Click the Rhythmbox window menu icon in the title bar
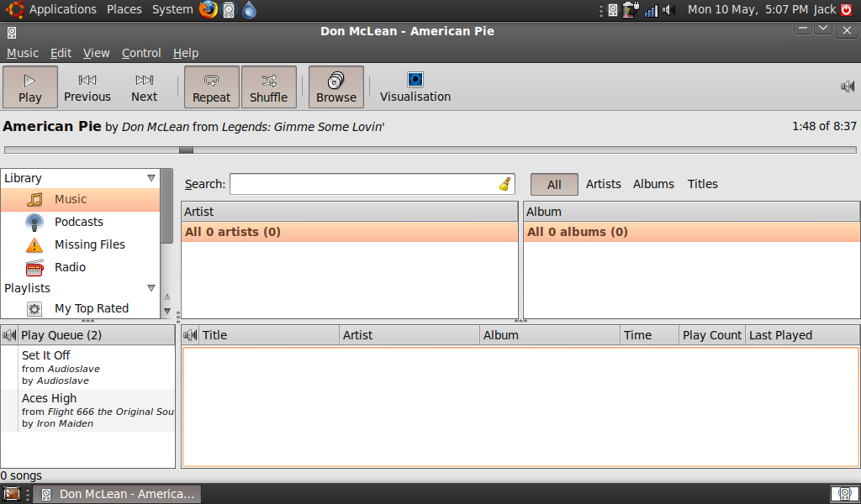 tap(12, 33)
